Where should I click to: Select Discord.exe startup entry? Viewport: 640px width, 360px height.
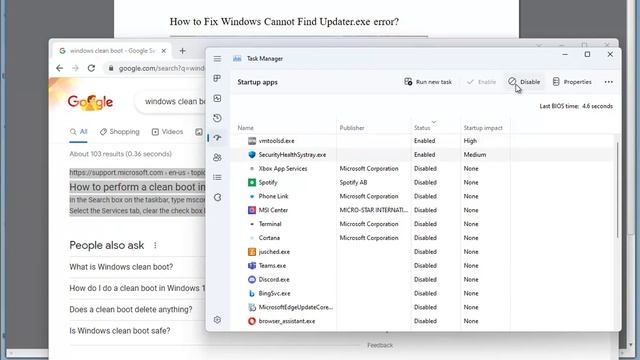click(x=423, y=280)
